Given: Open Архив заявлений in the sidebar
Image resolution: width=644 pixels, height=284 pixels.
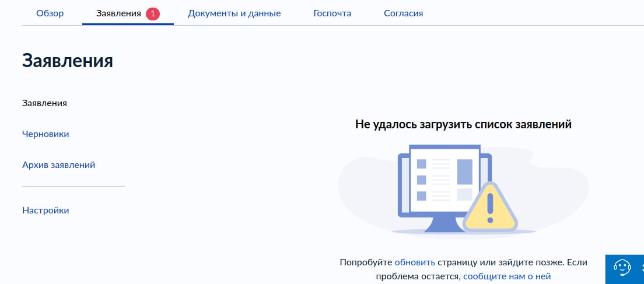Looking at the screenshot, I should (x=59, y=165).
